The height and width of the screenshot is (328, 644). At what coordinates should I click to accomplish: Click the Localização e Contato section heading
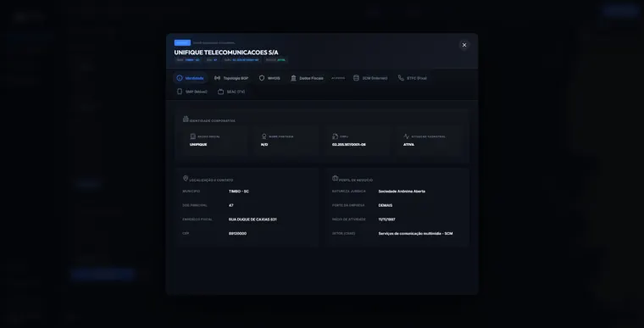pos(211,180)
